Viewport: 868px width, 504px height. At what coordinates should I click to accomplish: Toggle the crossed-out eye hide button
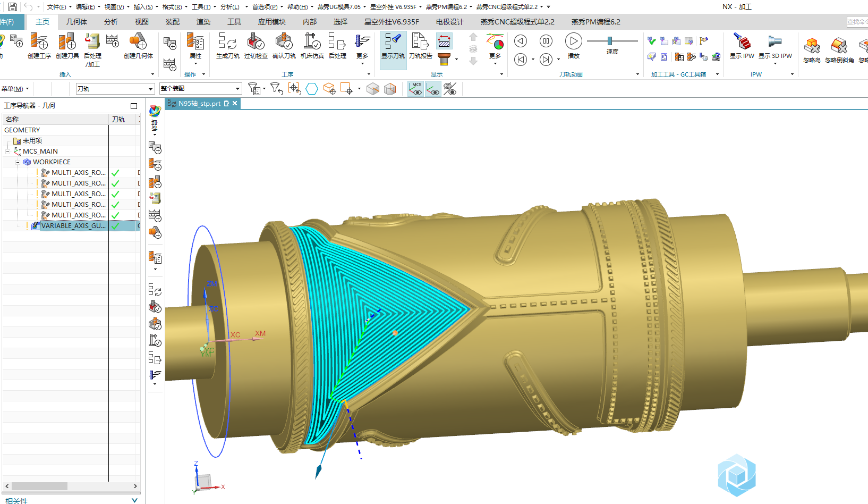[x=450, y=89]
